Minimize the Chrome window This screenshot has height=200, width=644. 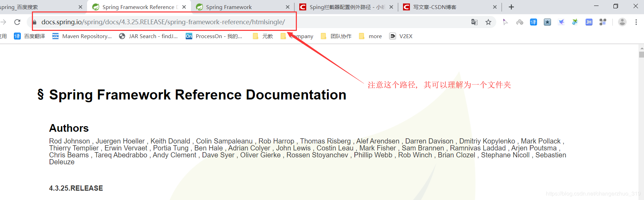[596, 6]
